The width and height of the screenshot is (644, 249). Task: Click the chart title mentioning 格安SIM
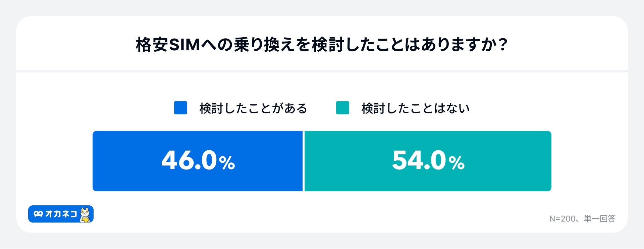coord(321,45)
